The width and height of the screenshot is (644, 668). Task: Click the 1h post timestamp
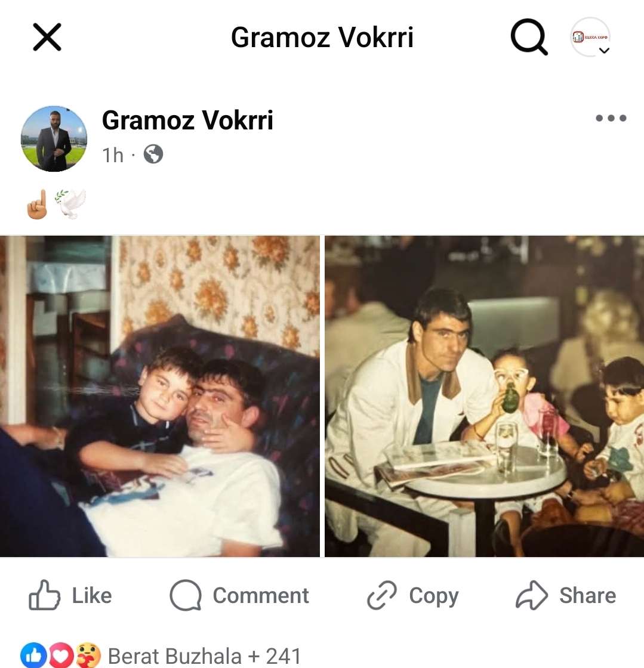point(113,155)
